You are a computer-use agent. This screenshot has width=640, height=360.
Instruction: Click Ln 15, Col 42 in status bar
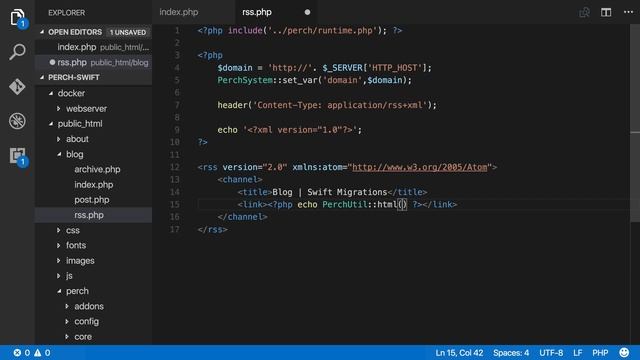pyautogui.click(x=459, y=353)
